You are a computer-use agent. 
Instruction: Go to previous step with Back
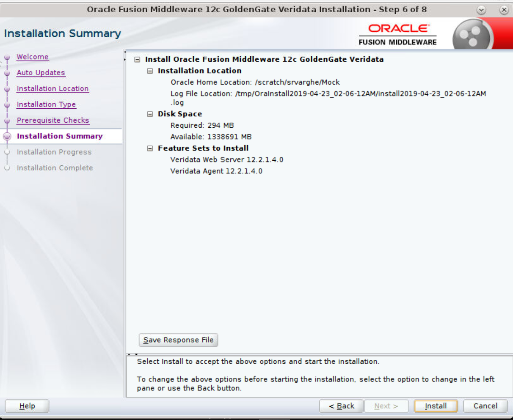(341, 406)
